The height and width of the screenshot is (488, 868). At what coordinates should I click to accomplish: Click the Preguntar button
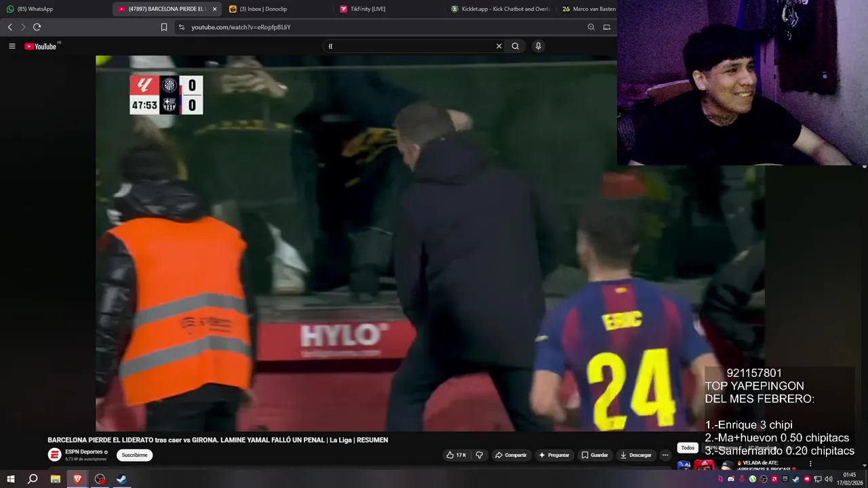tap(554, 455)
